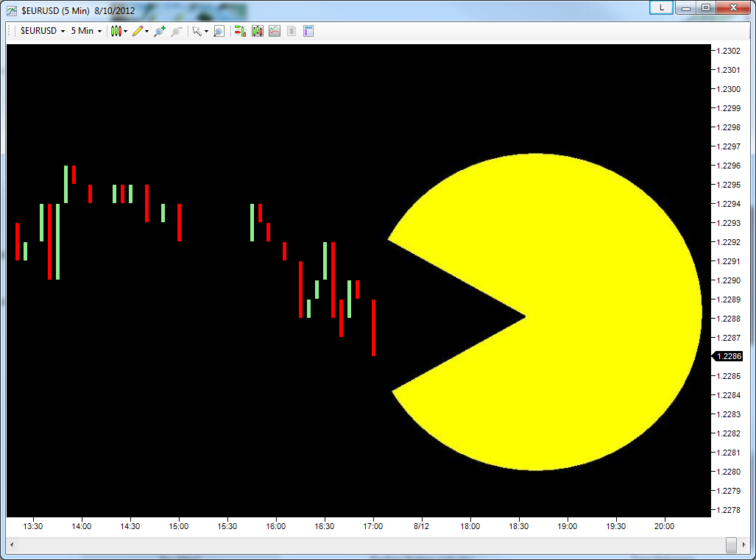Click the greyed dollar document icon
Image resolution: width=756 pixels, height=560 pixels.
tap(292, 32)
